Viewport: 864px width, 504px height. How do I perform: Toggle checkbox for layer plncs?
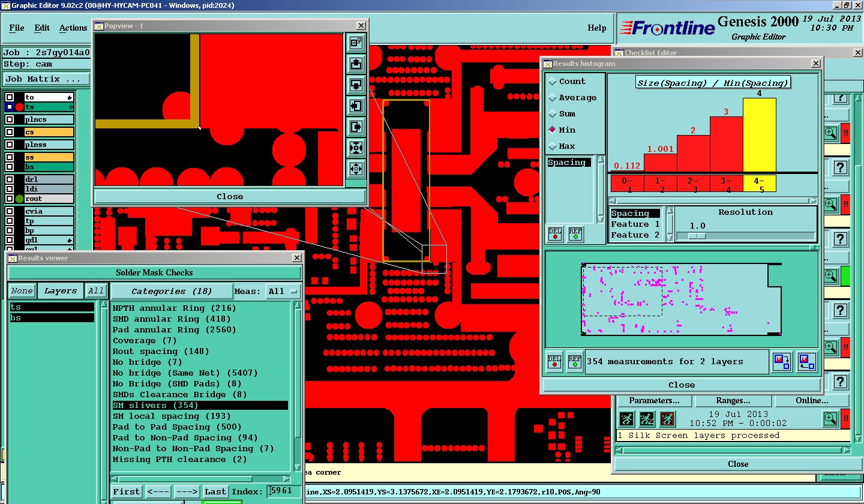pyautogui.click(x=10, y=119)
